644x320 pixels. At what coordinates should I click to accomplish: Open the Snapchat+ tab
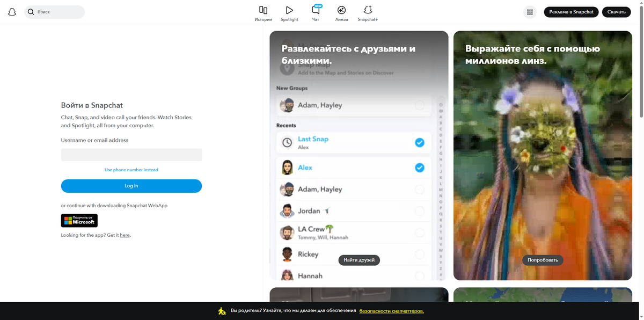click(x=368, y=13)
